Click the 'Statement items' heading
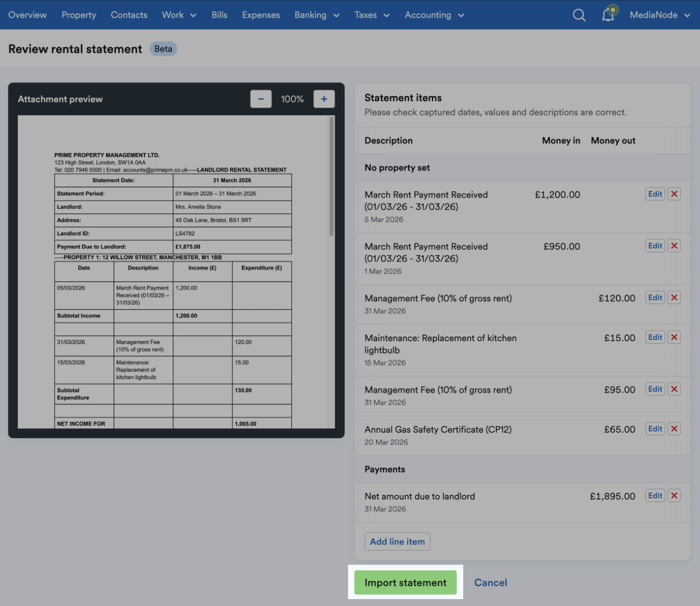Image resolution: width=700 pixels, height=606 pixels. pos(403,98)
